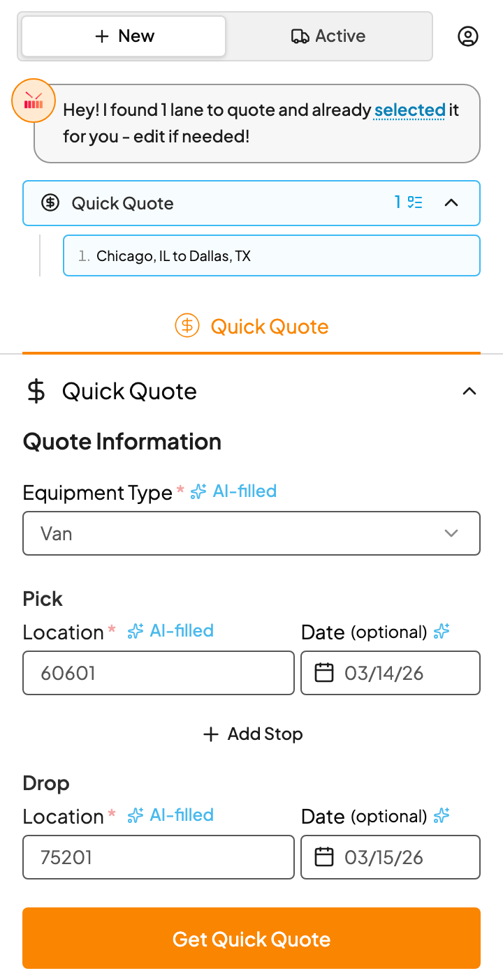Open the Equipment Type Van dropdown
Viewport: 503px width, 980px height.
pyautogui.click(x=251, y=533)
